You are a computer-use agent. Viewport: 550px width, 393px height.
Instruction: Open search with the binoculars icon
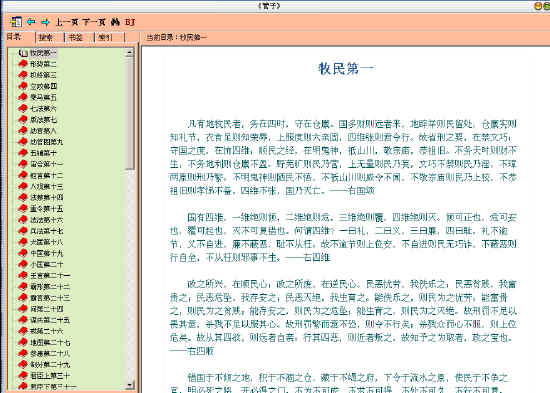(x=115, y=22)
